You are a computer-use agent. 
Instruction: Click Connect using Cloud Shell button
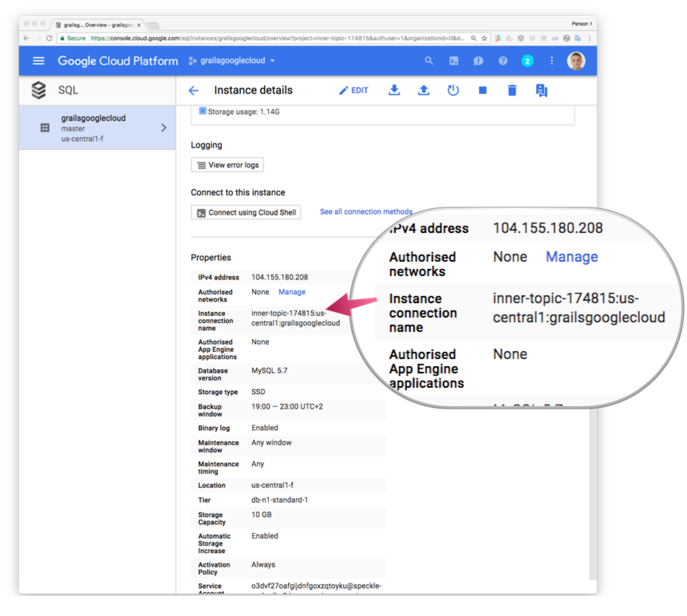point(246,212)
